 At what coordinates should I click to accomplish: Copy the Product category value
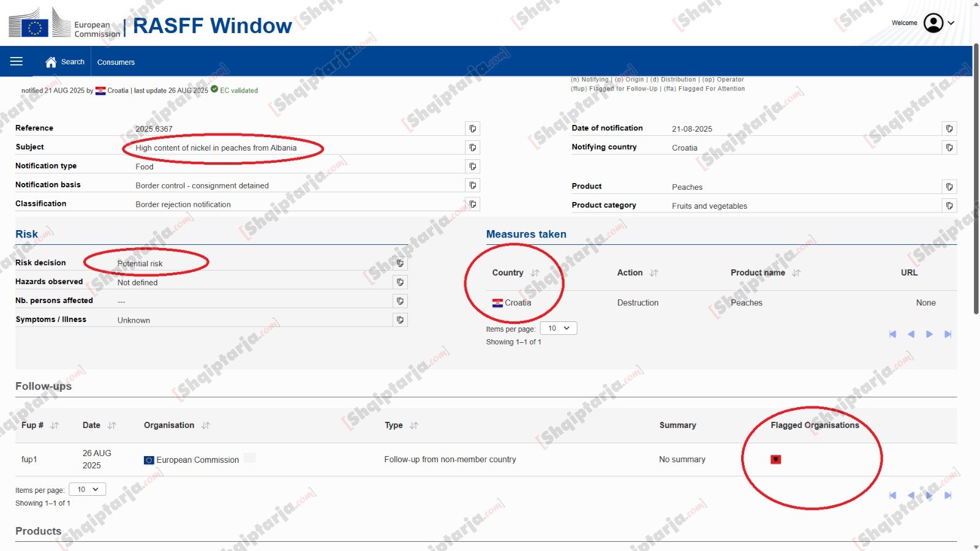click(949, 206)
